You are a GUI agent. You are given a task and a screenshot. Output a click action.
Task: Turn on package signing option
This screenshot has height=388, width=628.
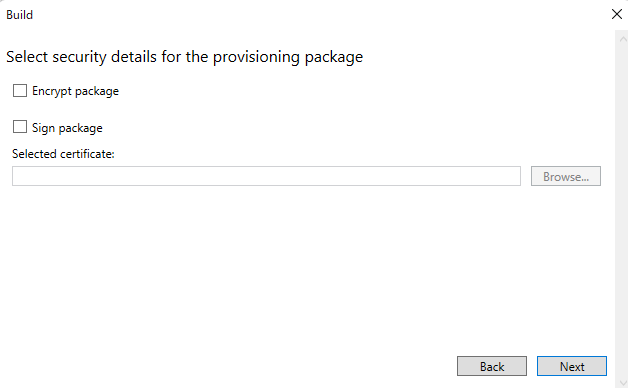[x=20, y=127]
